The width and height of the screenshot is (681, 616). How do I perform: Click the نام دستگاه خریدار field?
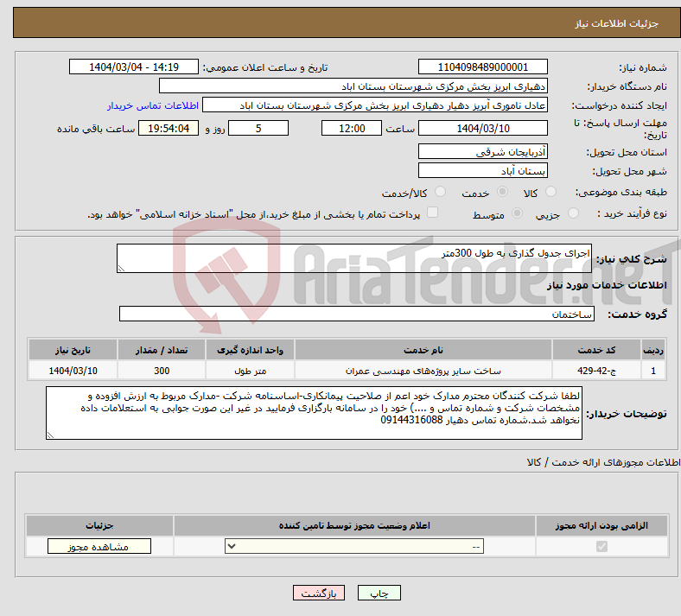click(353, 86)
